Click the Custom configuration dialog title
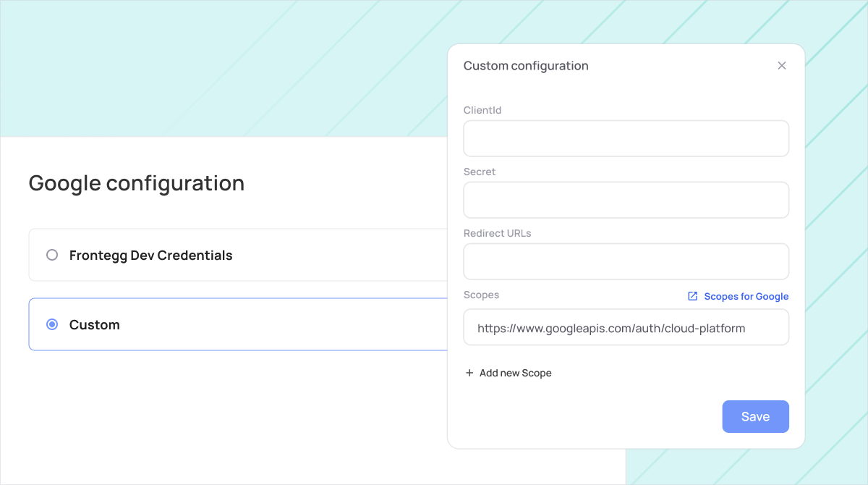This screenshot has width=868, height=485. click(x=526, y=66)
